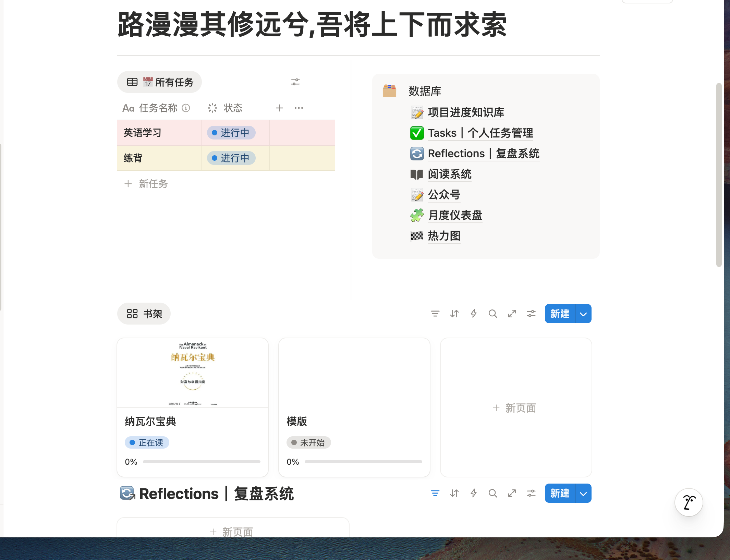Expand Reflections database to full page
The height and width of the screenshot is (560, 730).
pos(512,493)
